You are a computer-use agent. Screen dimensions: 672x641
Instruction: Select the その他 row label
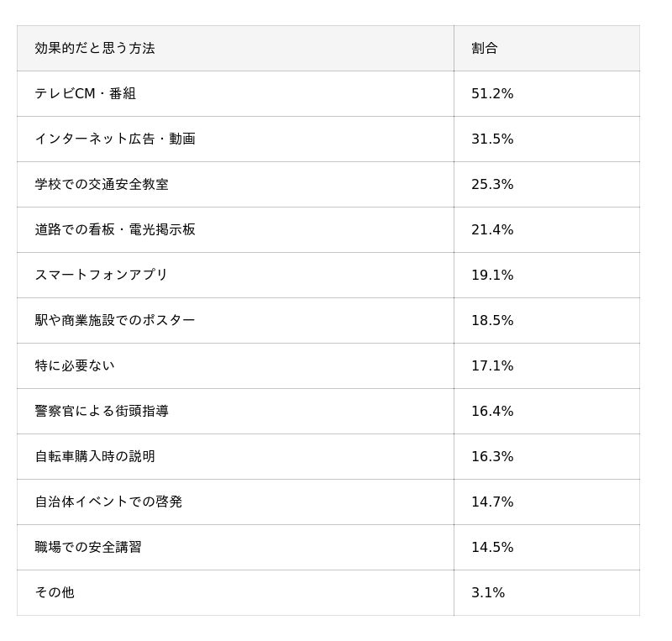coord(235,592)
